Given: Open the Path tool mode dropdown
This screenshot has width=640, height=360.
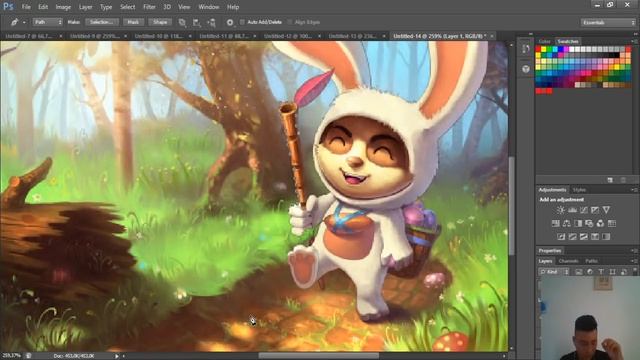Looking at the screenshot, I should coord(48,22).
